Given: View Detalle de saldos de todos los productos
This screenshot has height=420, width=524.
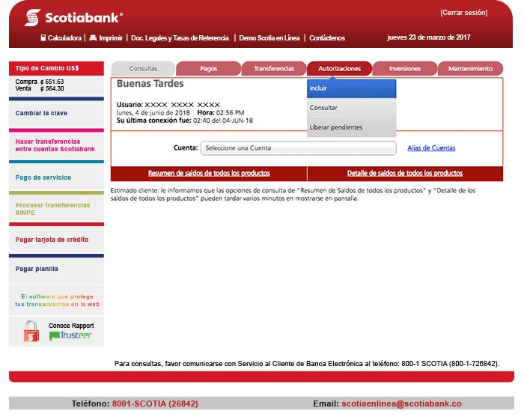Looking at the screenshot, I should [405, 174].
